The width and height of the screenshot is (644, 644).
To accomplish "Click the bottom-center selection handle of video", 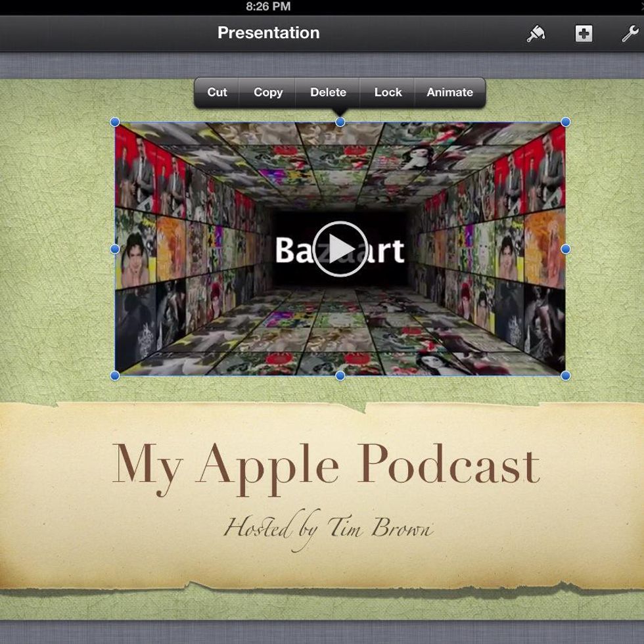I will coord(340,375).
